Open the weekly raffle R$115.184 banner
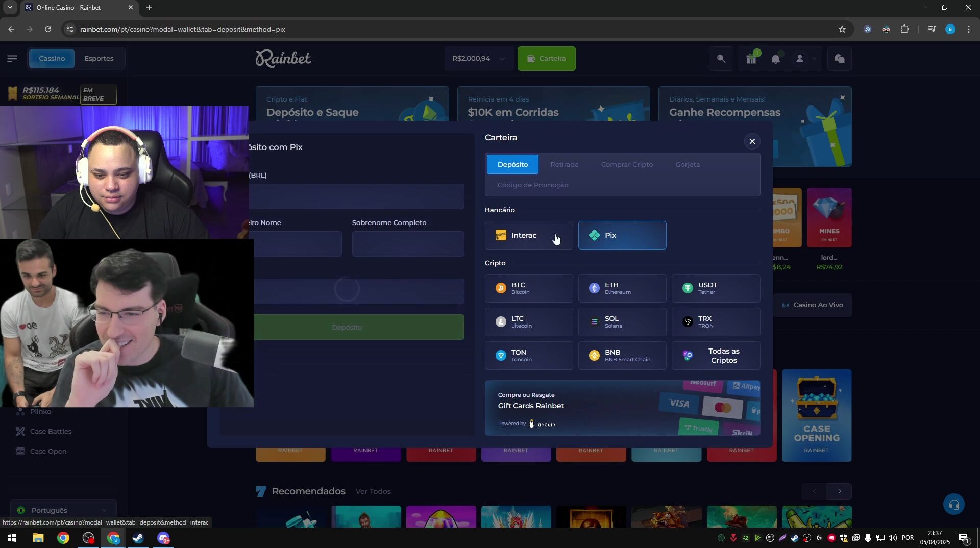 [x=62, y=94]
